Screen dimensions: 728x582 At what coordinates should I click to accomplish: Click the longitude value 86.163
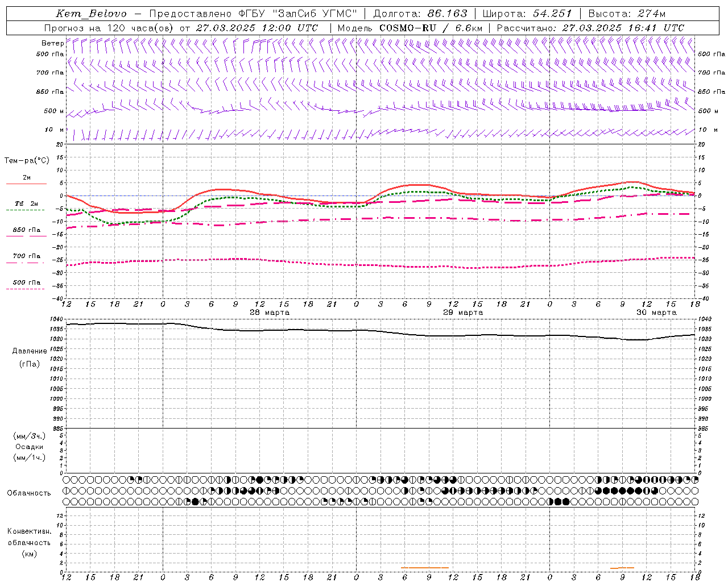(x=447, y=14)
